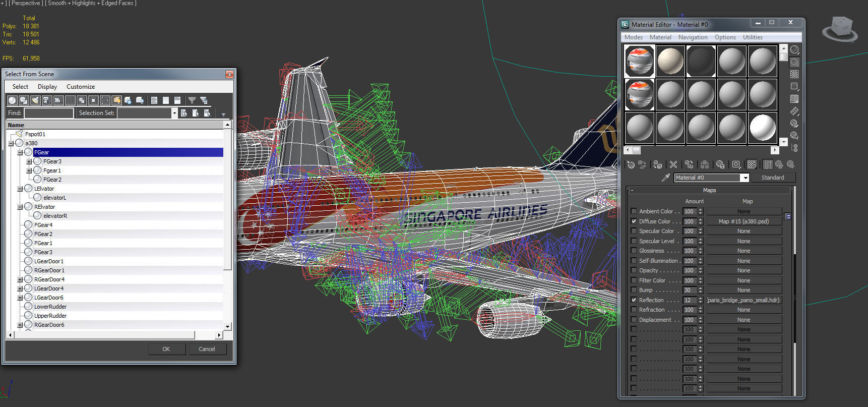The image size is (868, 407).
Task: Collapse the Maps rollout header
Action: (x=709, y=190)
